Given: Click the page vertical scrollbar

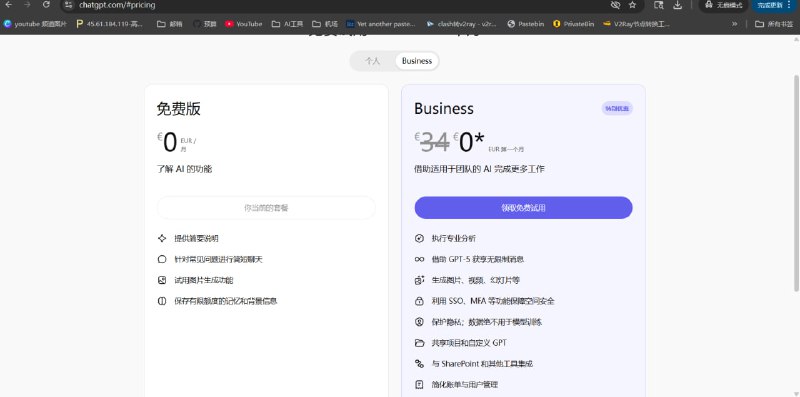Looking at the screenshot, I should pyautogui.click(x=796, y=183).
